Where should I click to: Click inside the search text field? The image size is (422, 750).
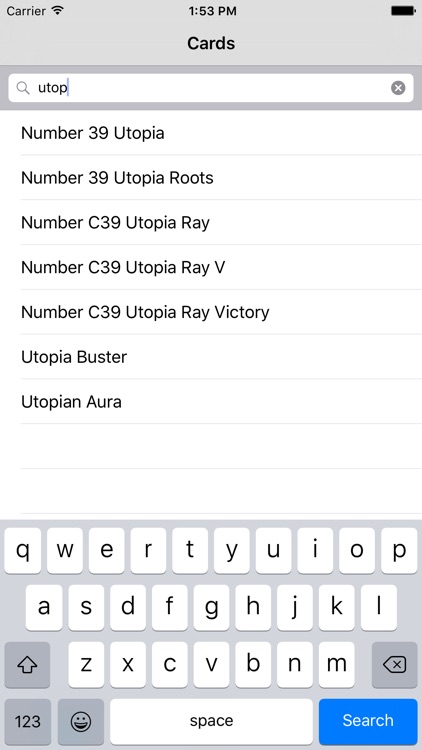coord(211,88)
